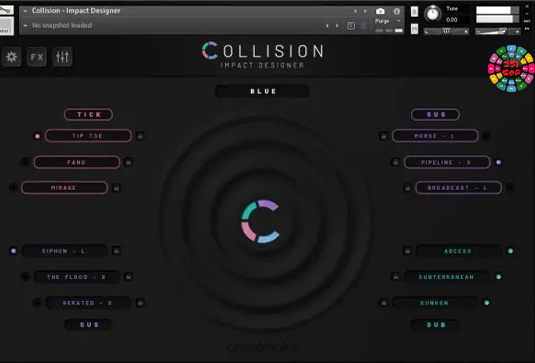Select previous instrument with header left arrow
This screenshot has width=535, height=363.
[x=355, y=11]
